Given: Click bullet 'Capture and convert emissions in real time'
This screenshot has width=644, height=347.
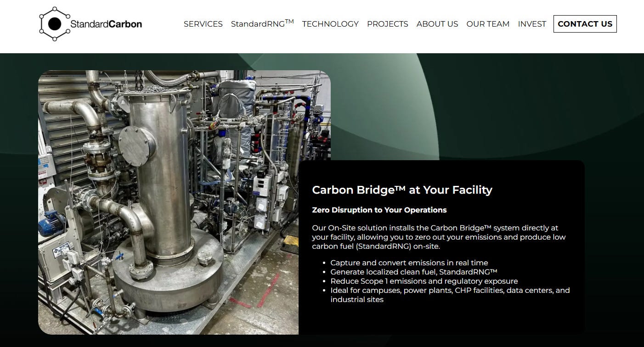Looking at the screenshot, I should 409,263.
